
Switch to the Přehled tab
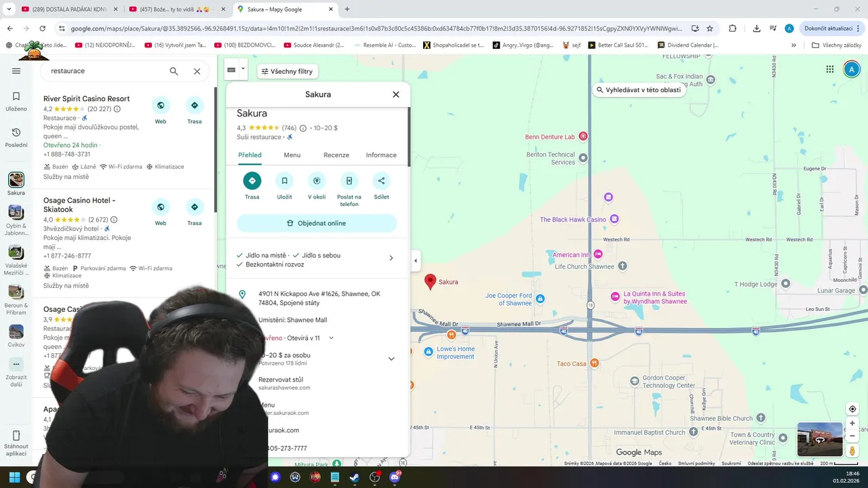[x=250, y=155]
